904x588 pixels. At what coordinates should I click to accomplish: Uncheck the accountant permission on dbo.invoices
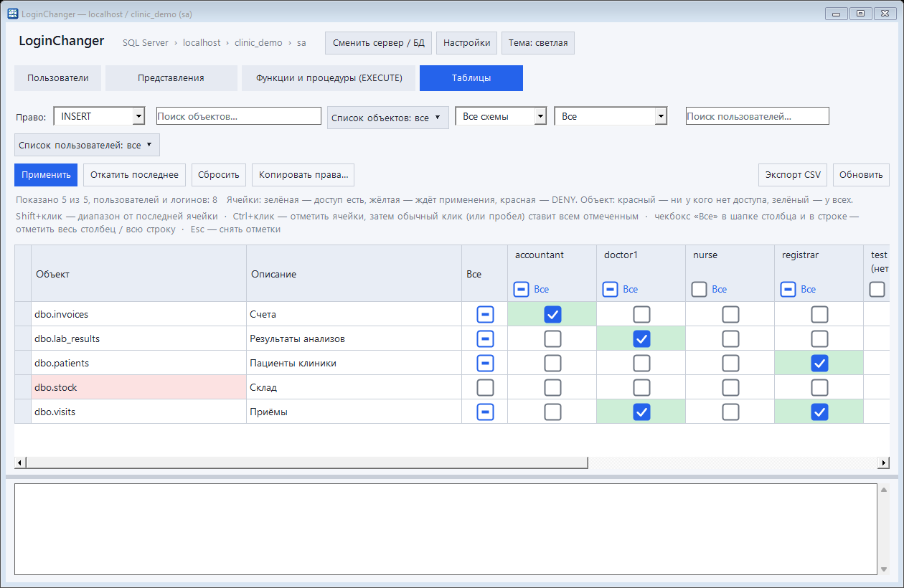coord(552,314)
